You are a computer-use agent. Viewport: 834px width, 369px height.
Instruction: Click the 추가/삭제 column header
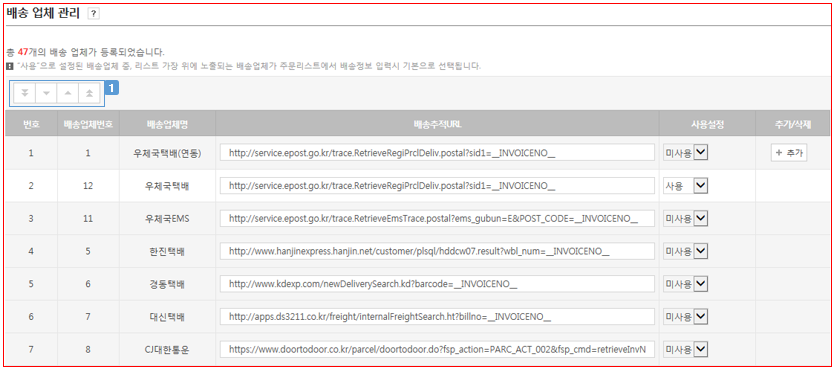point(793,124)
